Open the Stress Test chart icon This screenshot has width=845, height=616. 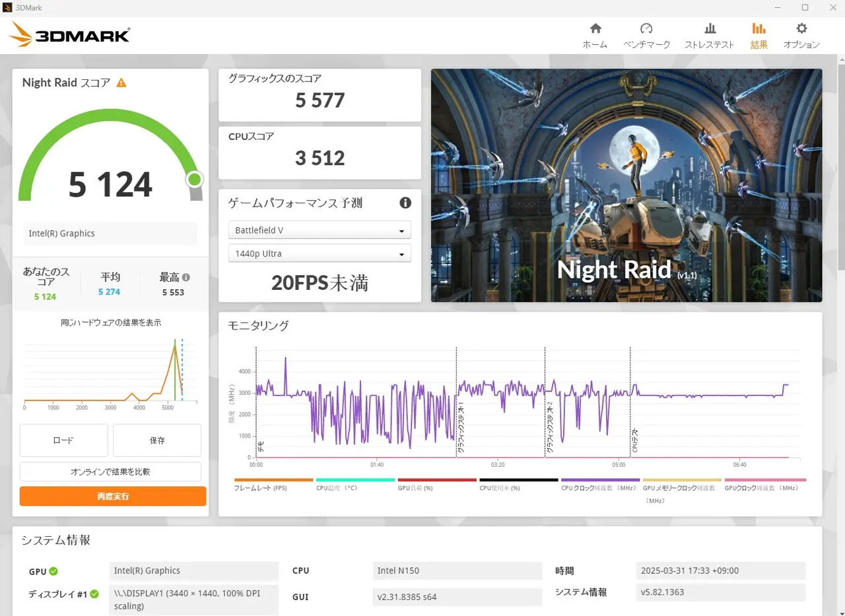[710, 28]
